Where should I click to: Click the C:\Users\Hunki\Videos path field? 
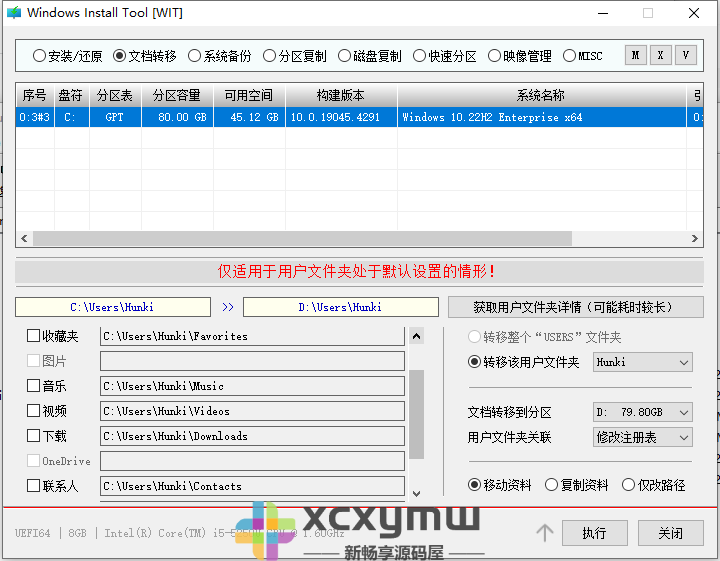point(252,411)
